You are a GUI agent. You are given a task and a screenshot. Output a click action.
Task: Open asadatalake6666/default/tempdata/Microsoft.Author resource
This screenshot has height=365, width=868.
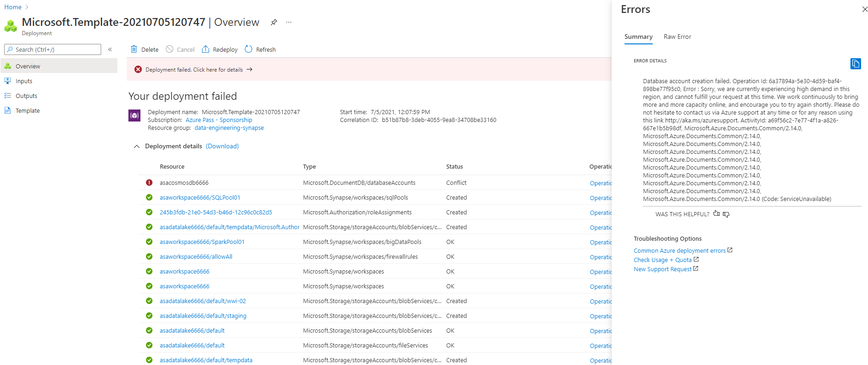pos(230,227)
